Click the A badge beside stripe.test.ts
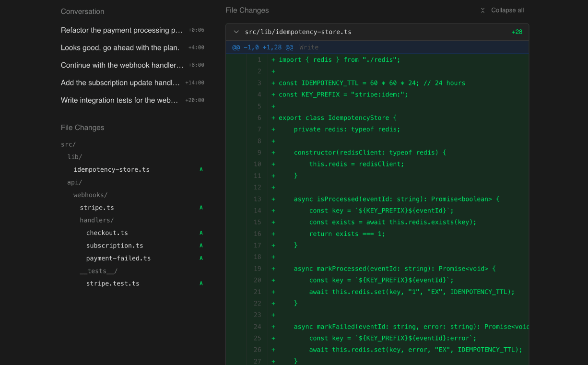Viewport: 588px width, 365px height. pyautogui.click(x=201, y=283)
